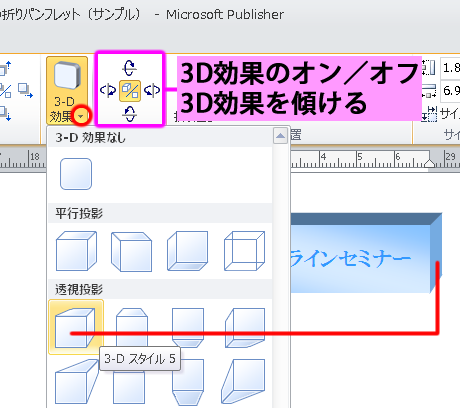Expand the 3-D効果 dropdown arrow
This screenshot has height=408, width=460.
pyautogui.click(x=81, y=116)
